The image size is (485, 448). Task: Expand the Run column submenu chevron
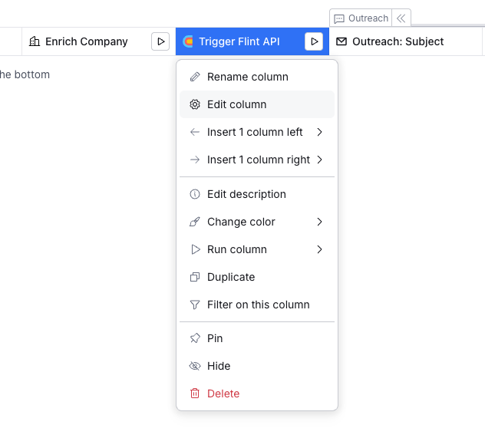[319, 249]
